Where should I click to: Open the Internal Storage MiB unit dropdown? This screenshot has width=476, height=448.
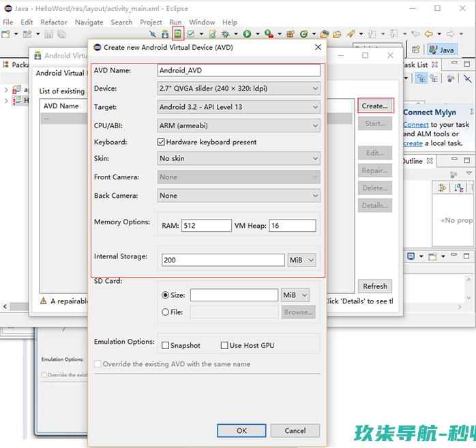pos(301,260)
